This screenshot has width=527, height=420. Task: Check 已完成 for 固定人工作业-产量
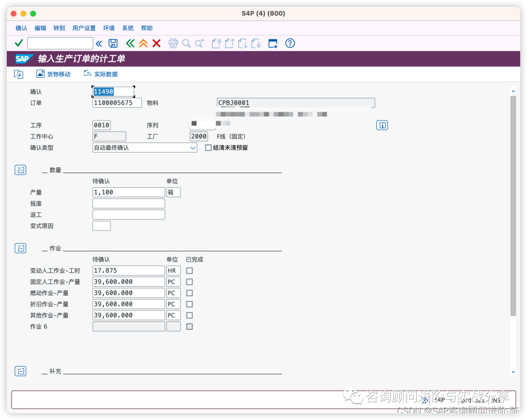pyautogui.click(x=189, y=281)
